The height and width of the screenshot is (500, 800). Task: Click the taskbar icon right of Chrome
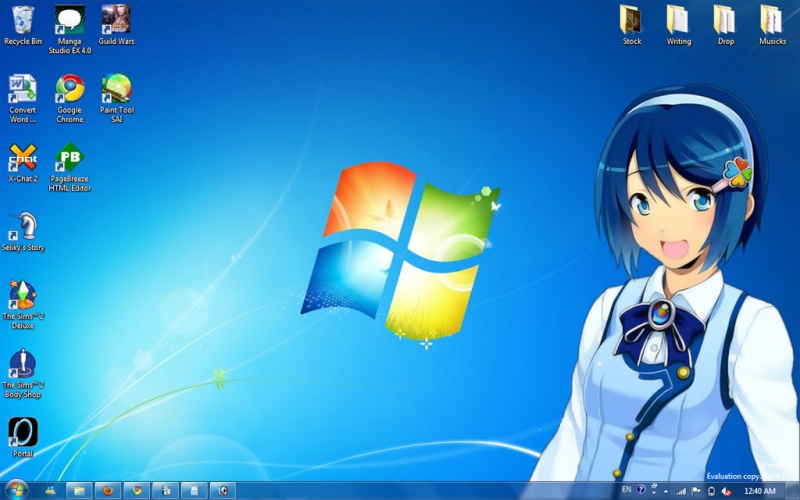[x=165, y=491]
